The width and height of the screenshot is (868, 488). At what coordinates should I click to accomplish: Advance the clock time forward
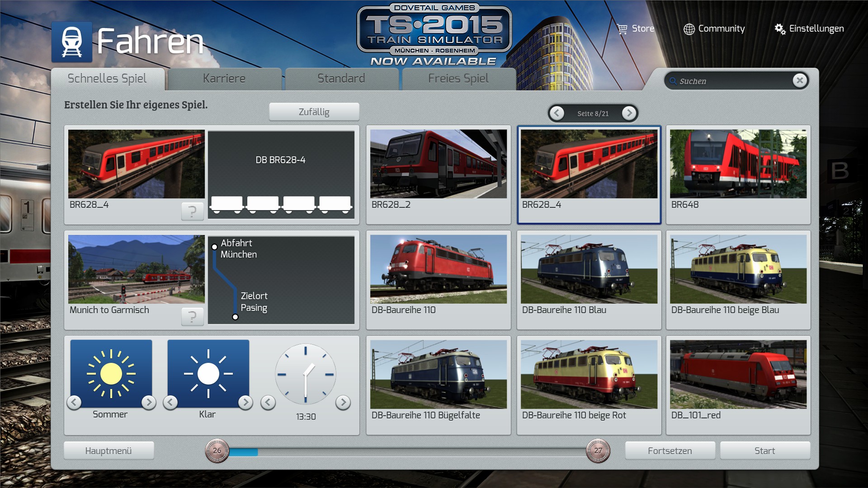pos(343,402)
